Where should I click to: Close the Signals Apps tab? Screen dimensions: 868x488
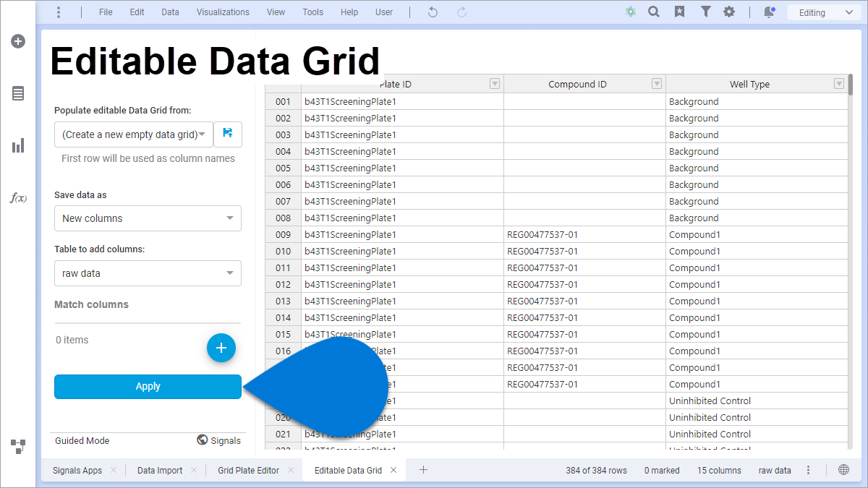tap(114, 470)
